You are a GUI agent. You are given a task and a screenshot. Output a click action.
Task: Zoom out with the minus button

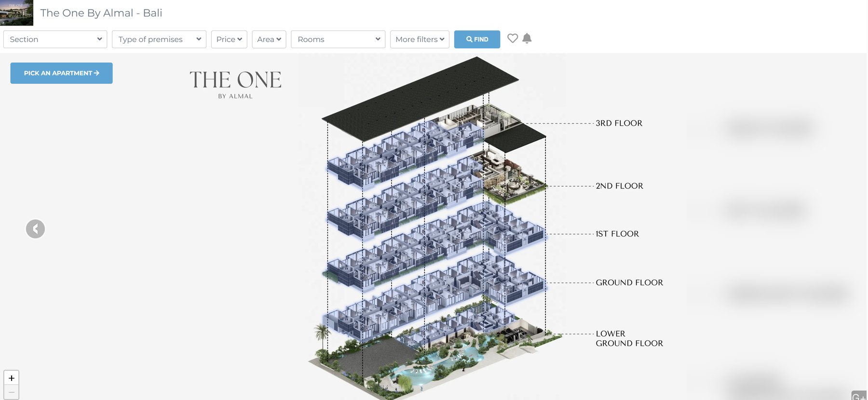click(x=12, y=392)
